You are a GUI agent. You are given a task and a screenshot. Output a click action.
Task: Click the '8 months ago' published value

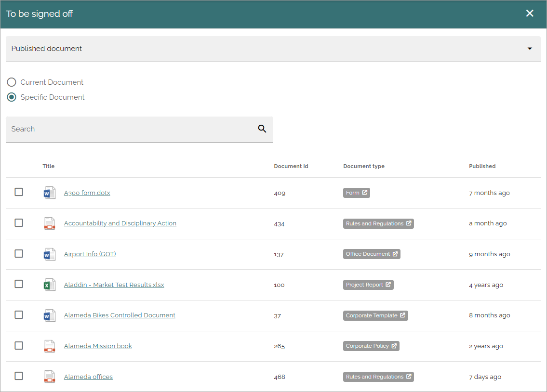click(490, 315)
